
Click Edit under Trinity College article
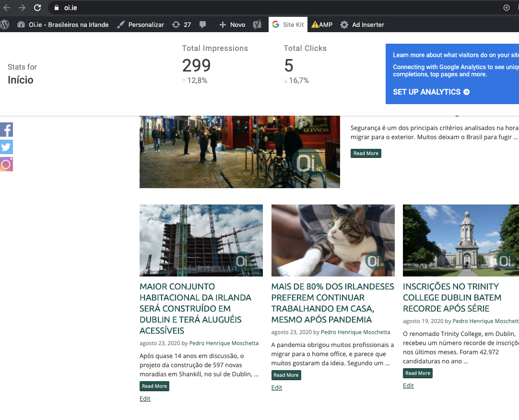[x=408, y=385]
